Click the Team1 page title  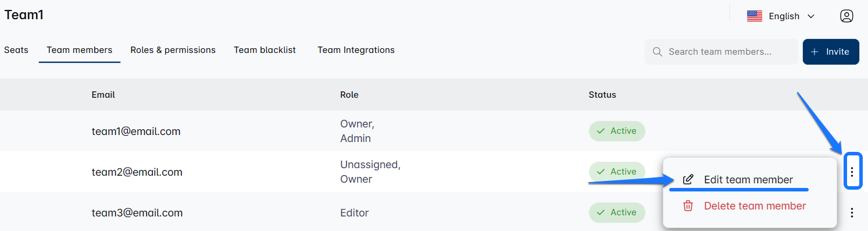point(24,15)
